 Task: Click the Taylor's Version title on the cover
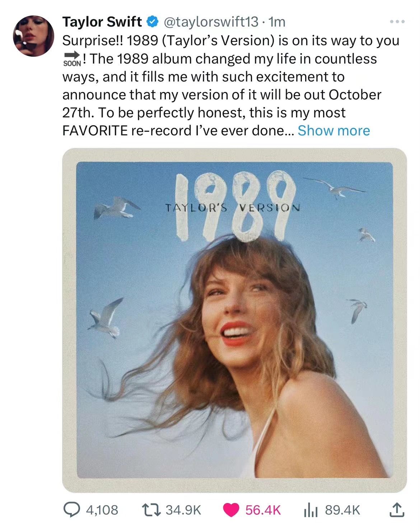point(232,208)
